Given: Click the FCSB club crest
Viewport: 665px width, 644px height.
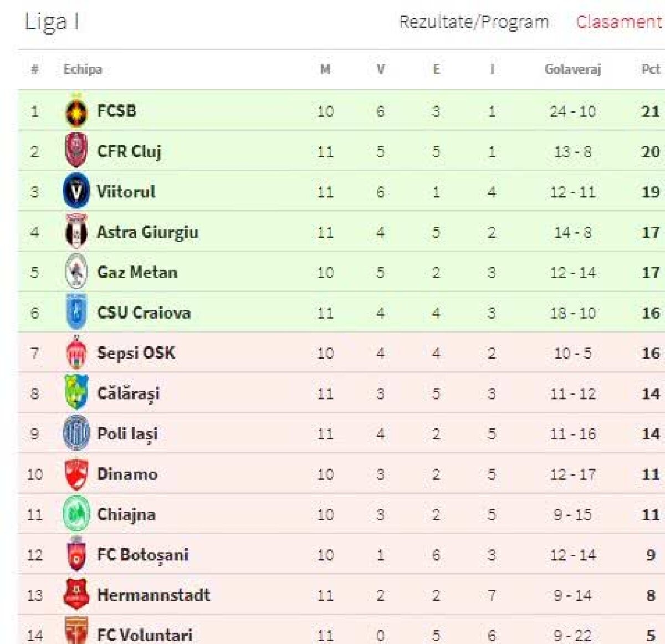Looking at the screenshot, I should click(x=76, y=111).
